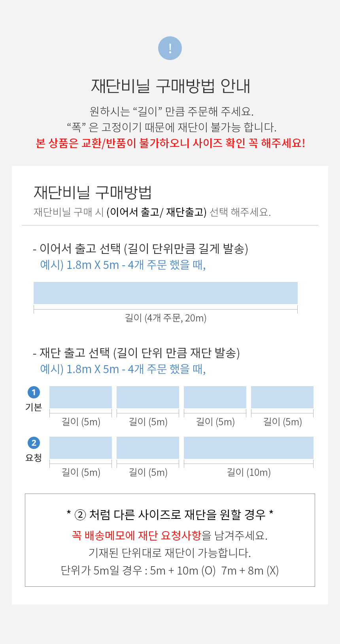Click the blue number 1 badge
Screen dimensions: 340x644
click(34, 392)
